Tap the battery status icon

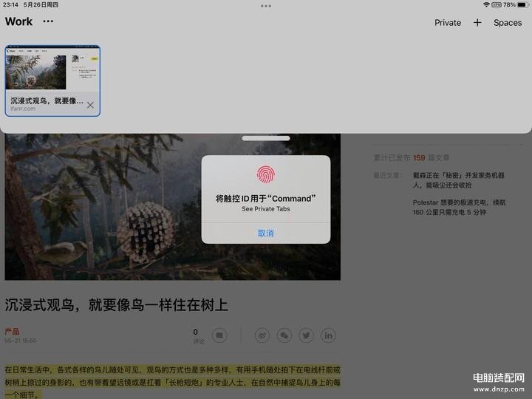point(524,4)
